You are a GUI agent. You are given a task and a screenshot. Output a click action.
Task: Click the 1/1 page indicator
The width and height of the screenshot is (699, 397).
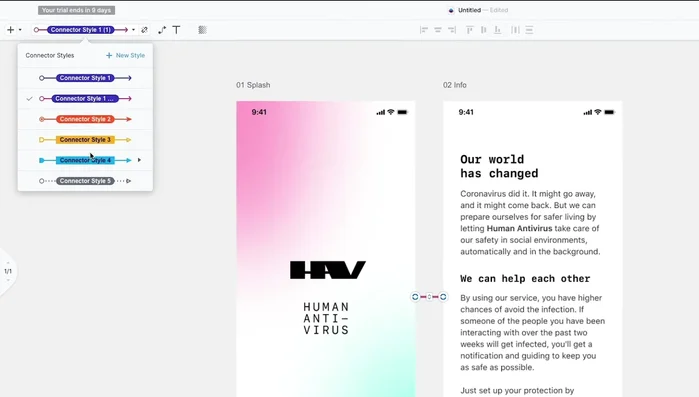[8, 271]
